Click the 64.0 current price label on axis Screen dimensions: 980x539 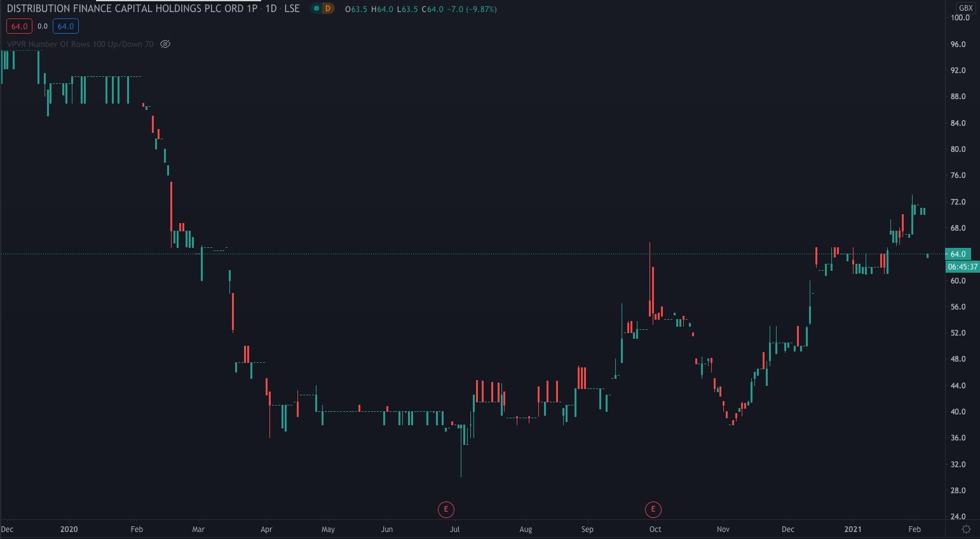coord(958,254)
